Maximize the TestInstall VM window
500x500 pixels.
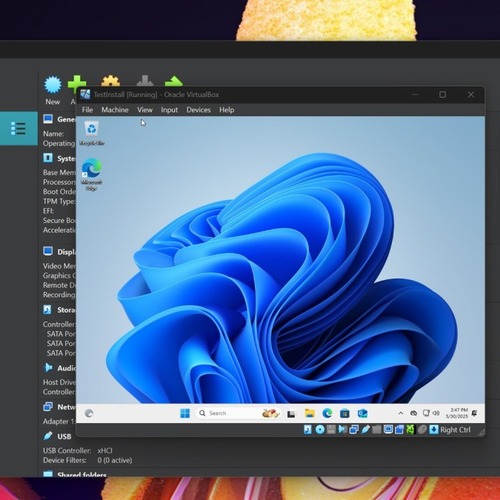click(442, 95)
